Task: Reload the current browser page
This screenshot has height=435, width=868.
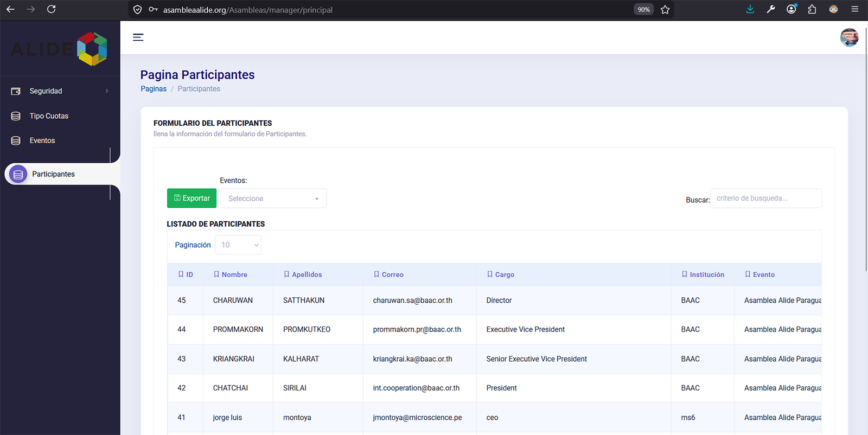Action: (x=52, y=9)
